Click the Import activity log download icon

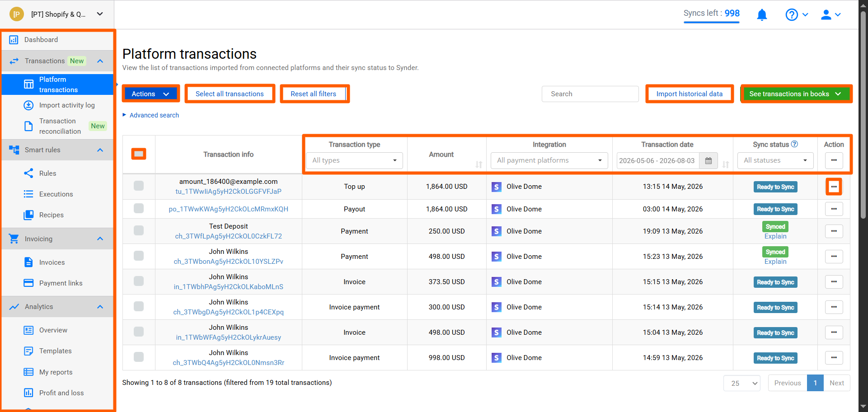(x=28, y=105)
